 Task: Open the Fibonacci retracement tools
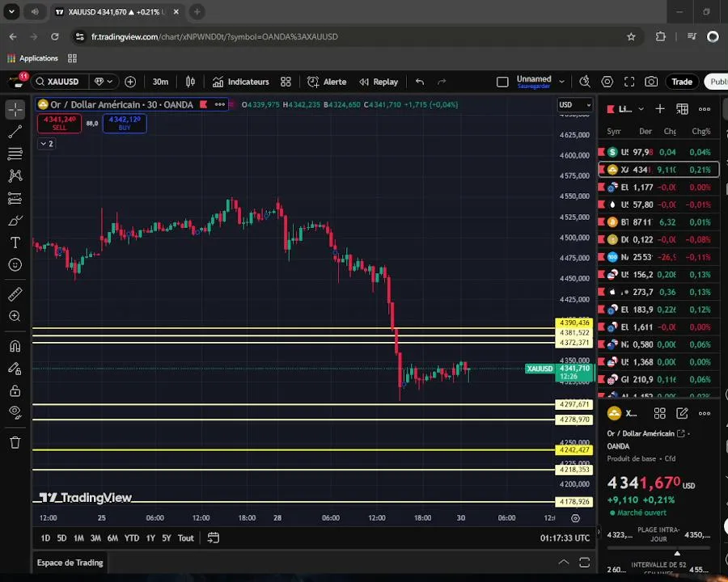[x=15, y=154]
